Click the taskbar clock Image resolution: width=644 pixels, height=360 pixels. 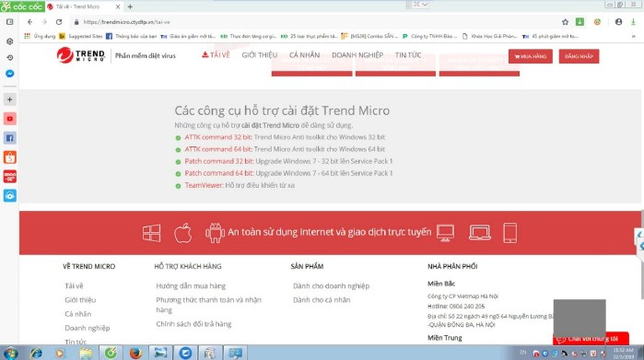tap(623, 353)
